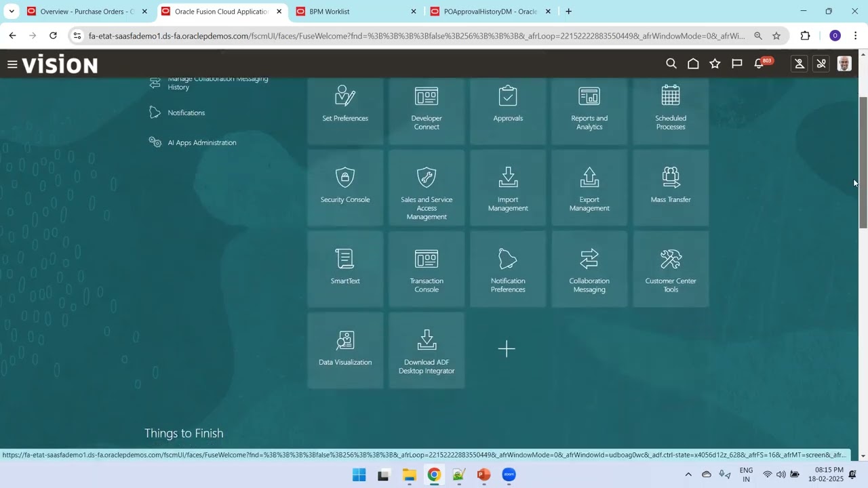Switch to Overview - Purchase Orders tab

(x=87, y=12)
